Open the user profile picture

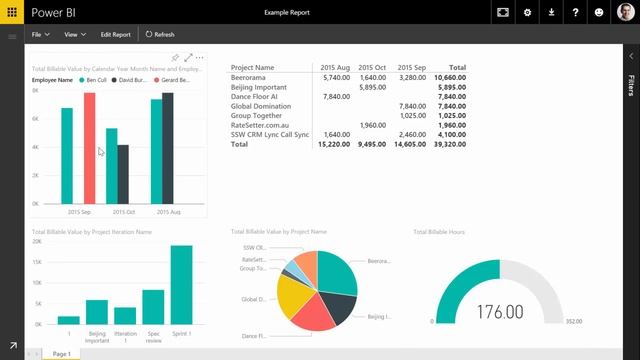click(626, 12)
